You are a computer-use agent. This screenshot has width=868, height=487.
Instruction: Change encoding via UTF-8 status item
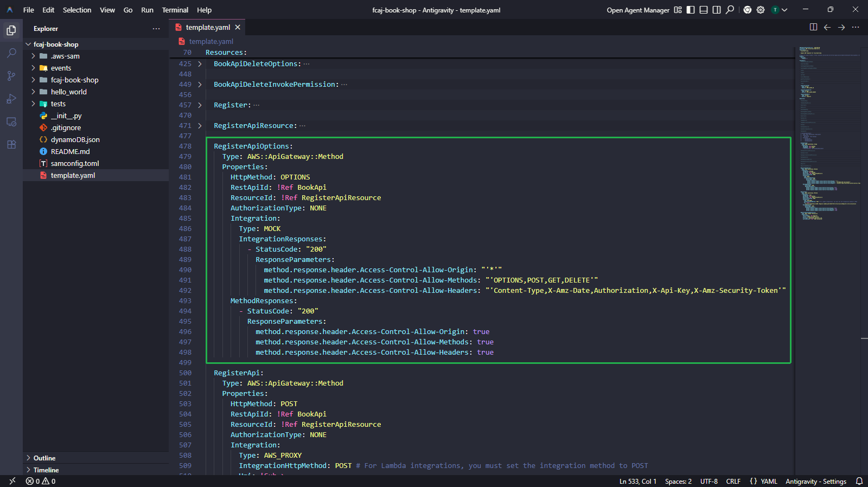pos(709,481)
